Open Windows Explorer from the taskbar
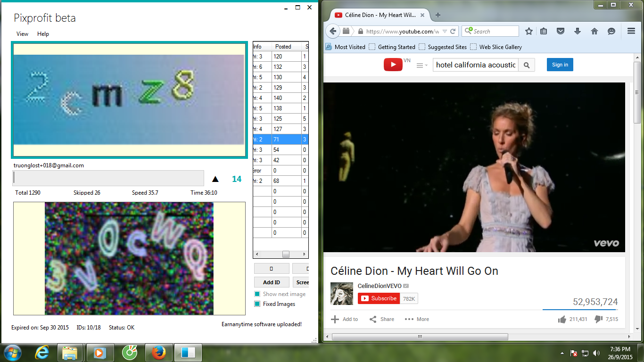Viewport: 644px width, 362px height. tap(70, 353)
